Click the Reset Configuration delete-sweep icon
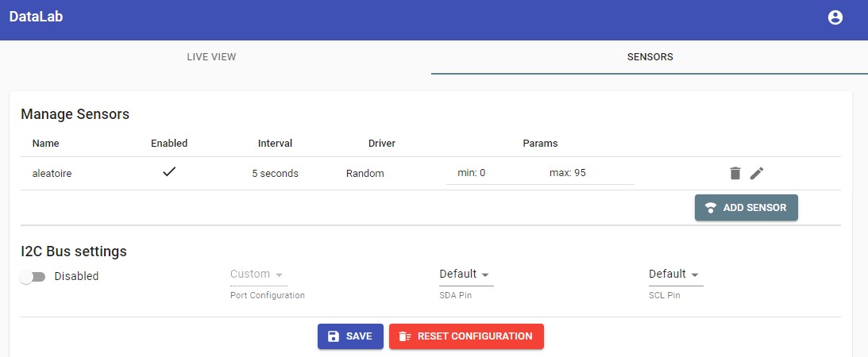868x357 pixels. pos(405,336)
